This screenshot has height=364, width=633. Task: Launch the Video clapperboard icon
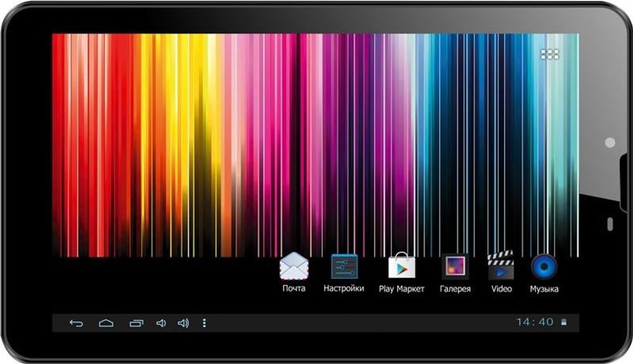tap(501, 266)
